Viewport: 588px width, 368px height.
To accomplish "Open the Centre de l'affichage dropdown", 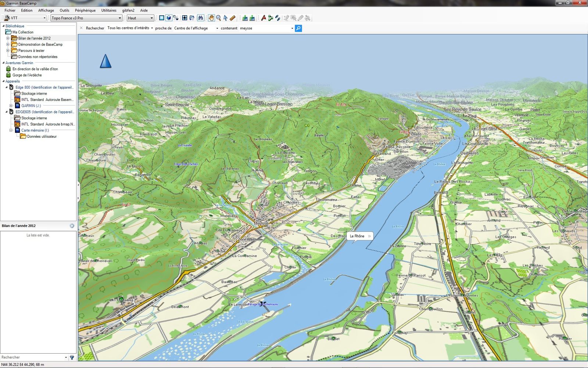I will click(196, 28).
